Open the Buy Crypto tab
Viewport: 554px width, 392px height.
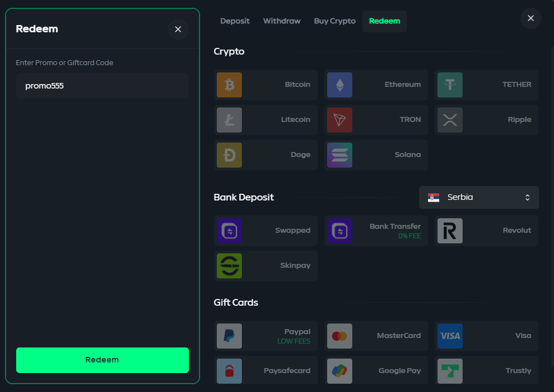334,21
